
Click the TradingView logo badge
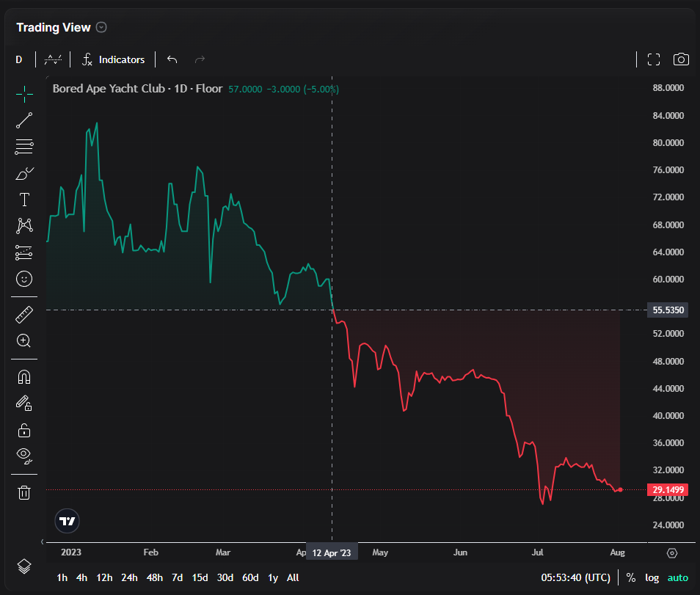[67, 521]
